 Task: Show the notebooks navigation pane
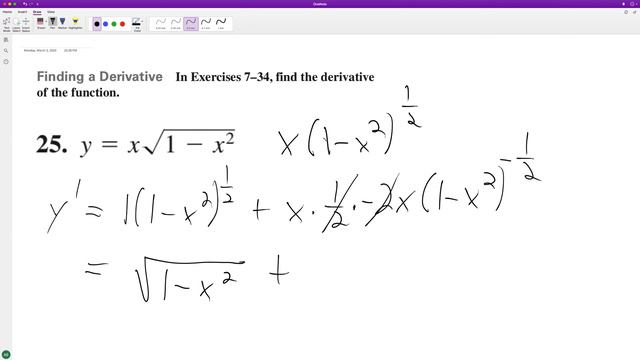point(6,40)
